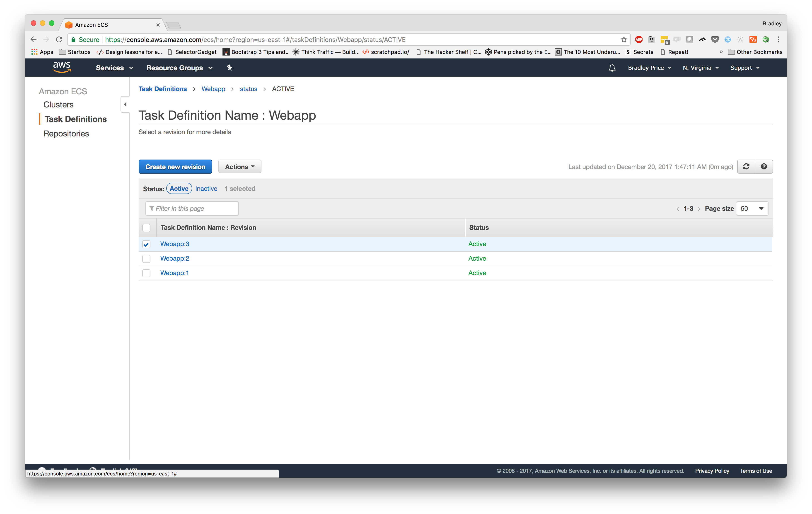Expand the Resource Groups menu

[x=179, y=68]
